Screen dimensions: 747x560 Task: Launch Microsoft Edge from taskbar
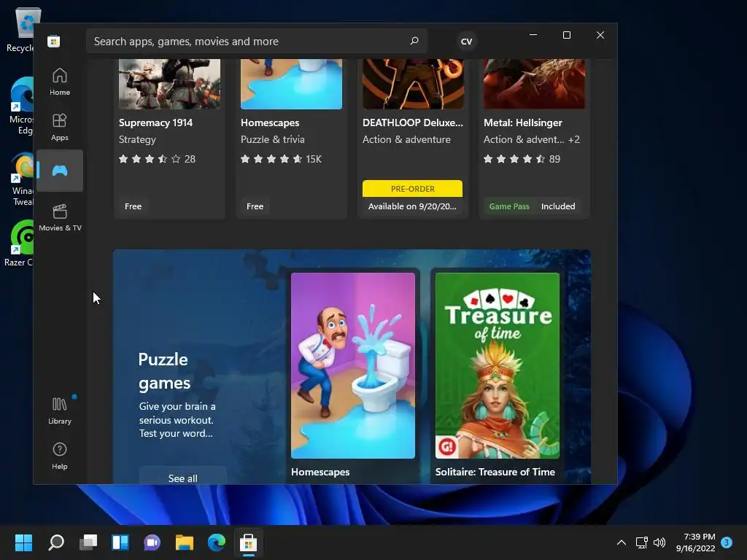click(216, 542)
